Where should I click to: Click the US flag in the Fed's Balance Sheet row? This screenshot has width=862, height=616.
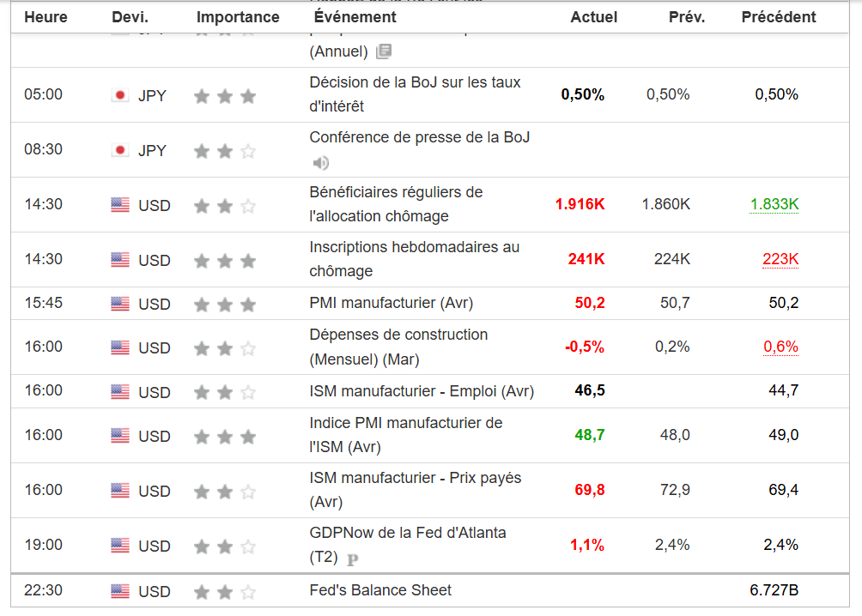click(120, 591)
